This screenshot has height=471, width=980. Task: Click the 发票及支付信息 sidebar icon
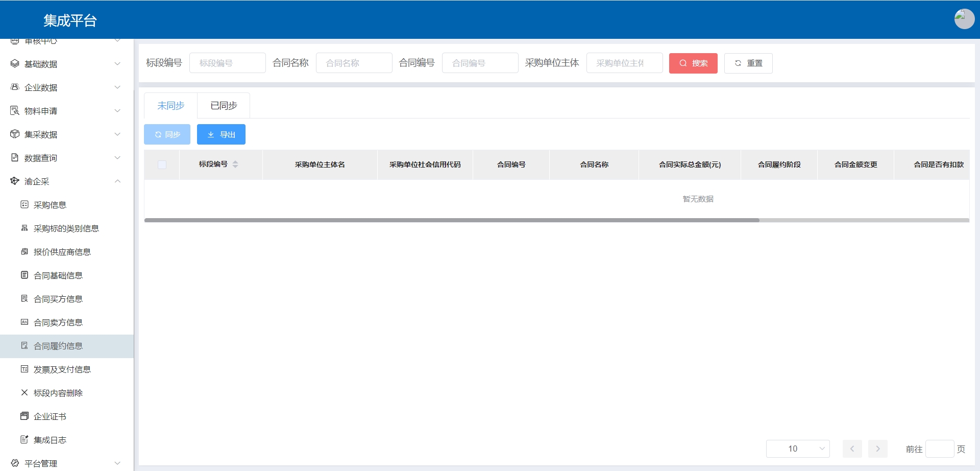coord(24,369)
